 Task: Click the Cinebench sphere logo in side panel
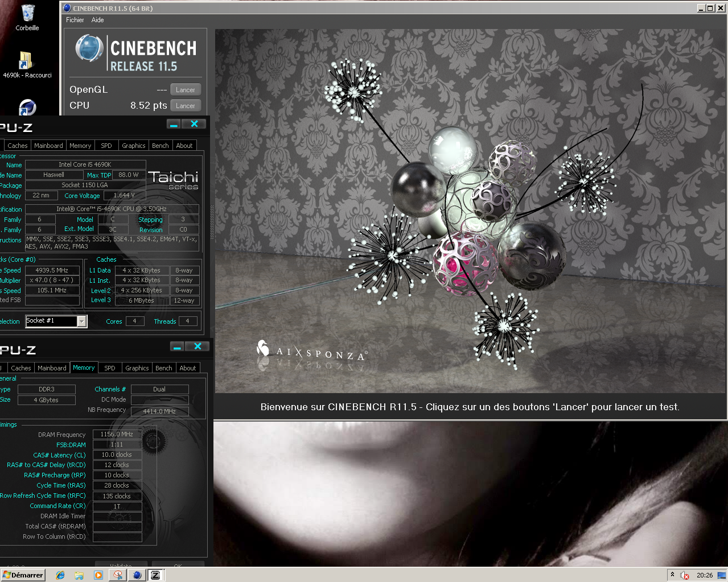89,48
